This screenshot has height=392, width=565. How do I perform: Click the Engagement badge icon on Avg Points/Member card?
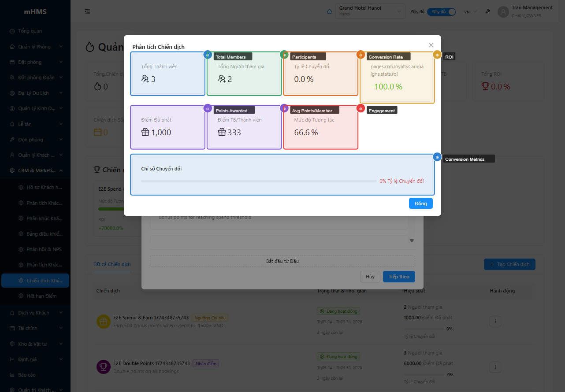click(361, 108)
